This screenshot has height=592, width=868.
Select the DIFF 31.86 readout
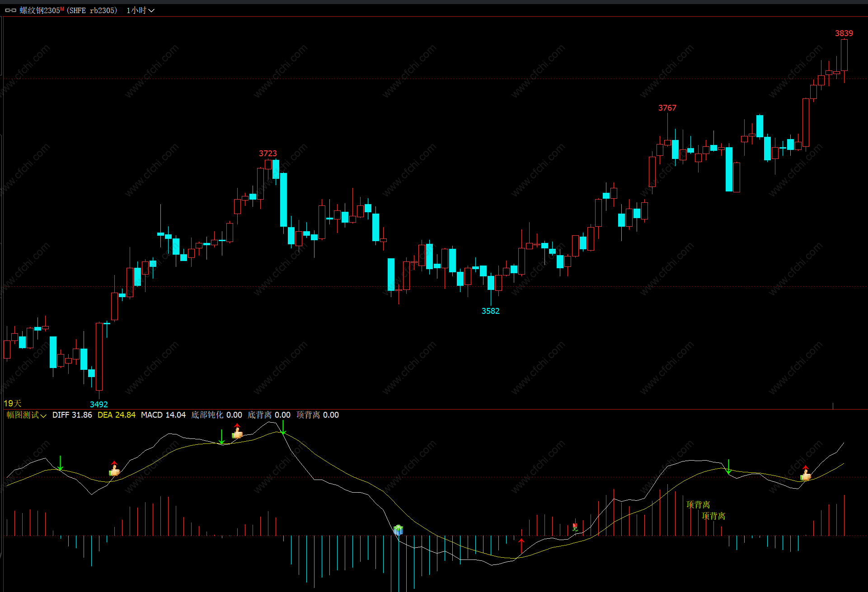72,415
